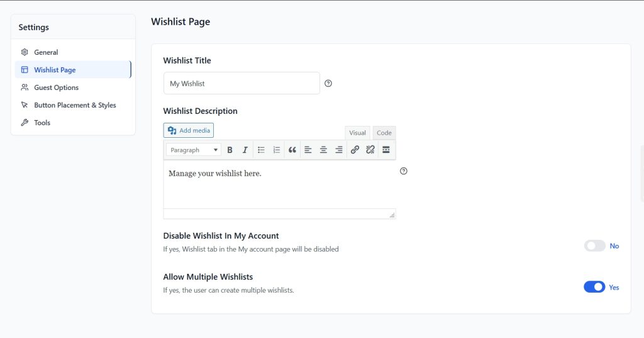Image resolution: width=644 pixels, height=338 pixels.
Task: Switch to the Code editor tab
Action: point(384,133)
